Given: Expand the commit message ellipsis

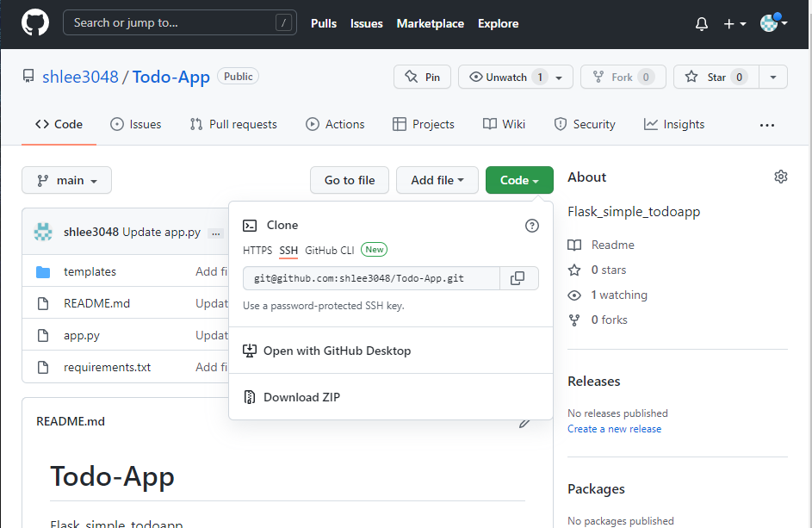Looking at the screenshot, I should click(216, 233).
